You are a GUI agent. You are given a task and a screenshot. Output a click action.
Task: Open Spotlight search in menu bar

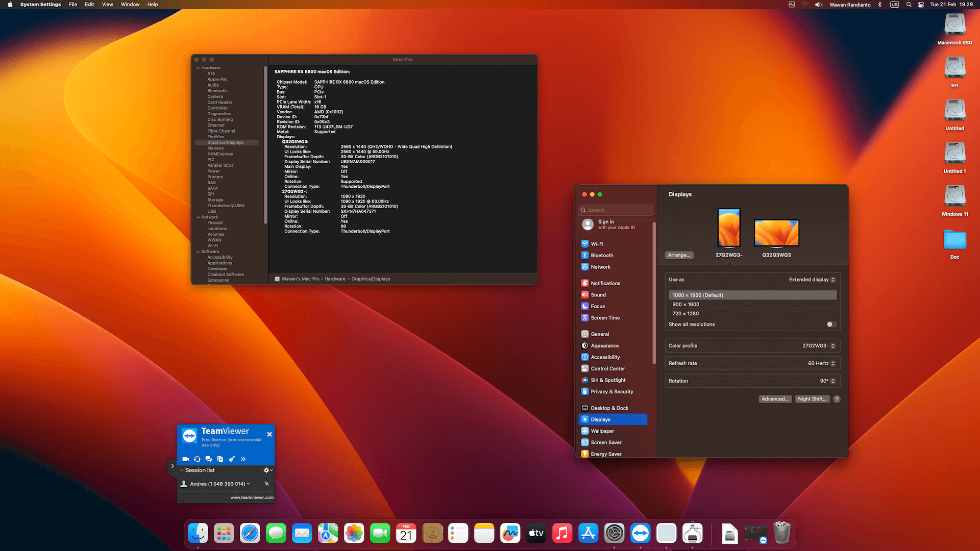(909, 5)
